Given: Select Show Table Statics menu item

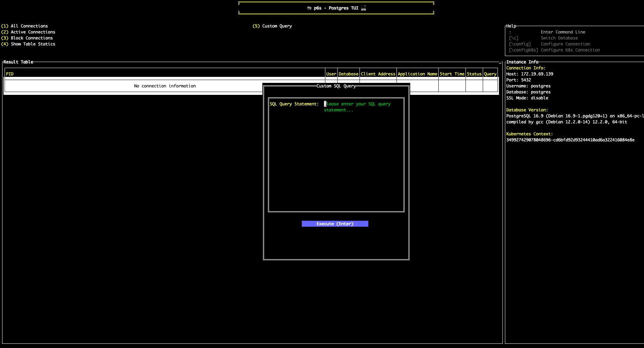Looking at the screenshot, I should [x=28, y=44].
